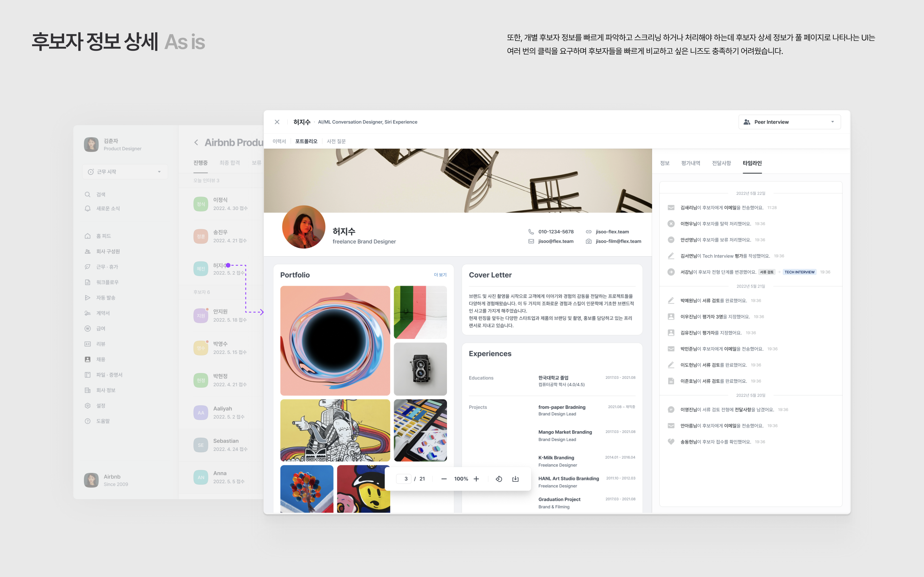Expand the 근무 시작 dropdown
The height and width of the screenshot is (577, 924).
pyautogui.click(x=125, y=172)
